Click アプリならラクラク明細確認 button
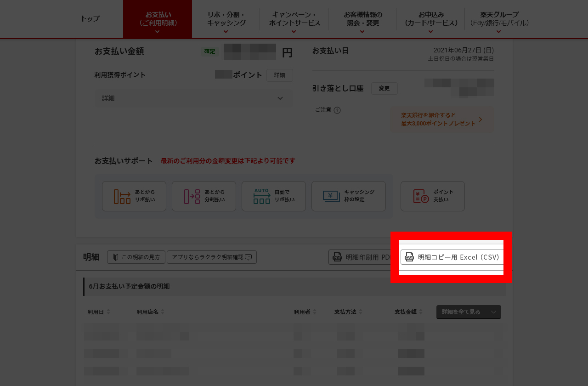 (x=212, y=257)
